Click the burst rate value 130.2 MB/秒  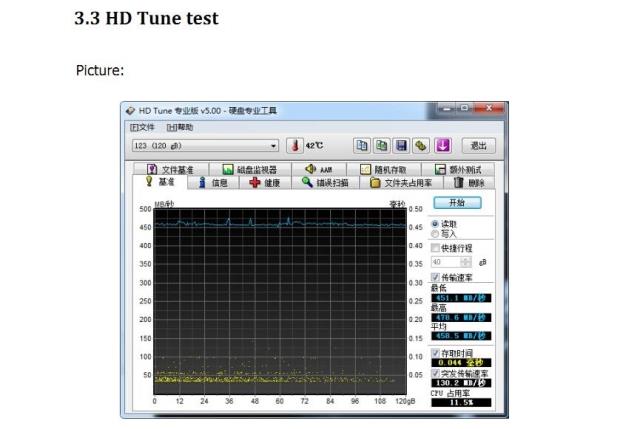click(461, 383)
